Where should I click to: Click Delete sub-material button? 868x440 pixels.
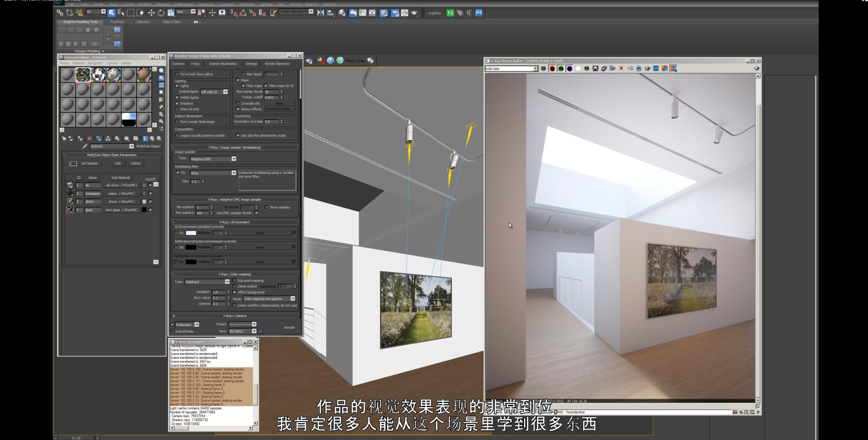point(136,163)
